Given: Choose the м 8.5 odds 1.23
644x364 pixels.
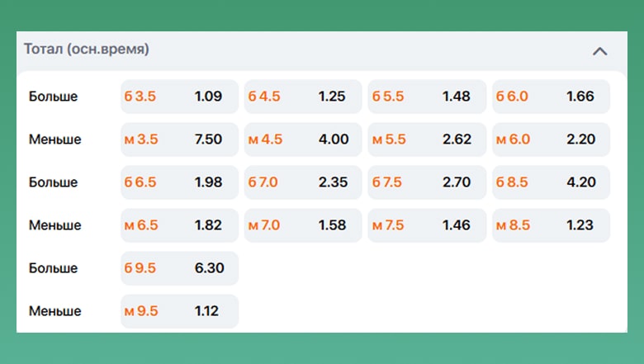Looking at the screenshot, I should pos(551,225).
